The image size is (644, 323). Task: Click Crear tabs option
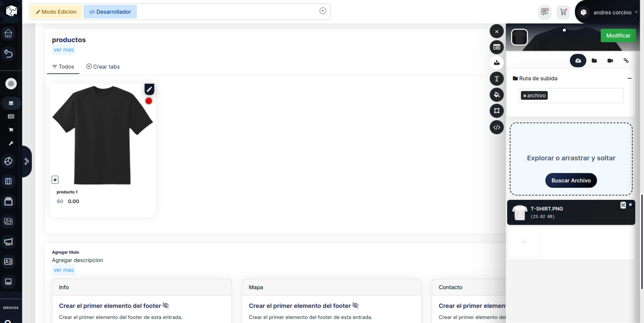[103, 66]
